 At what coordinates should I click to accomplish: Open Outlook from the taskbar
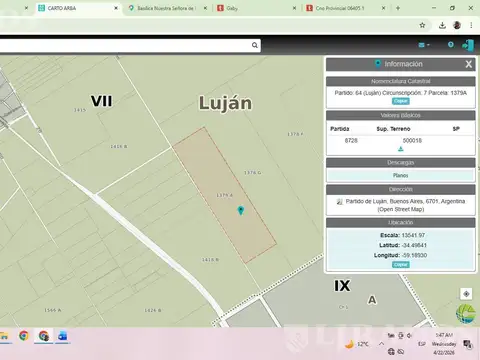click(62, 336)
